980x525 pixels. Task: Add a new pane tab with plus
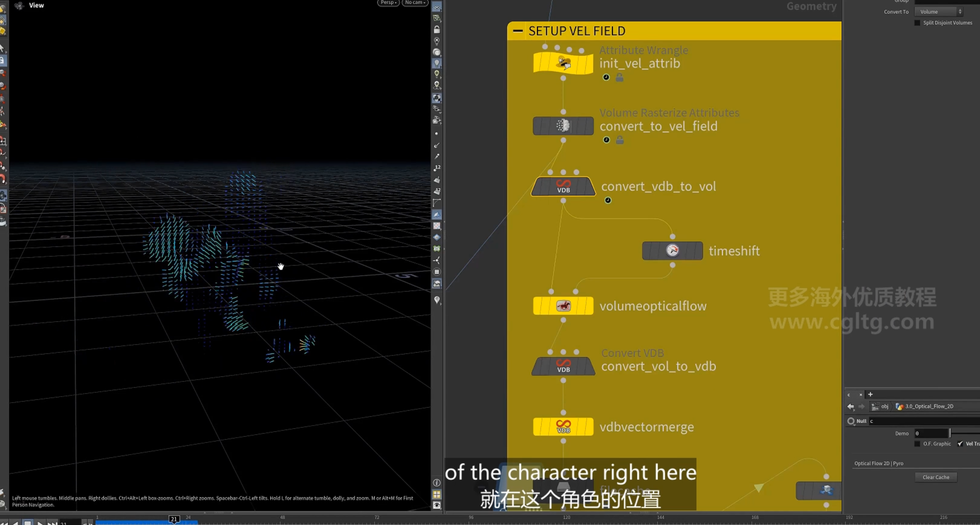[870, 394]
